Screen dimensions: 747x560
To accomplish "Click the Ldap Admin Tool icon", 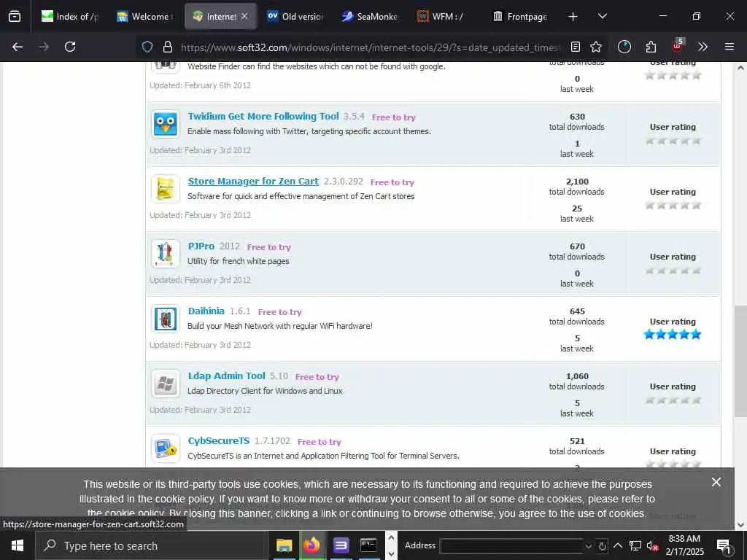I will pos(166,384).
